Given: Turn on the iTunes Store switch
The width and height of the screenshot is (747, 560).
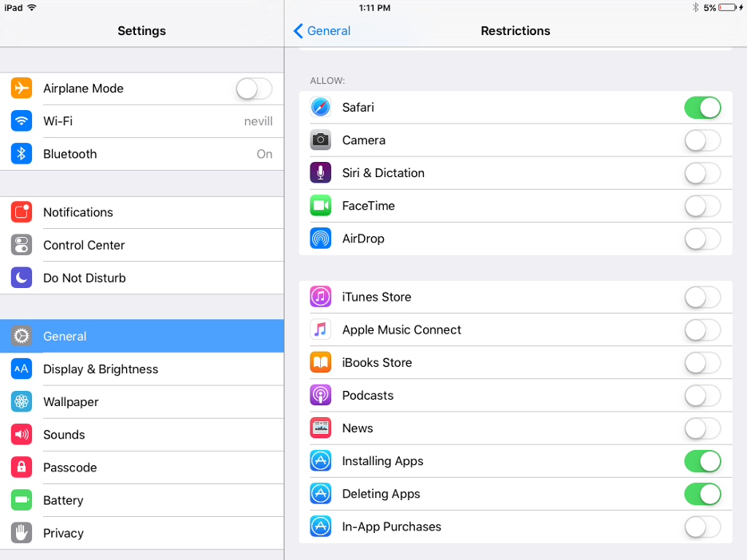Looking at the screenshot, I should pyautogui.click(x=702, y=297).
